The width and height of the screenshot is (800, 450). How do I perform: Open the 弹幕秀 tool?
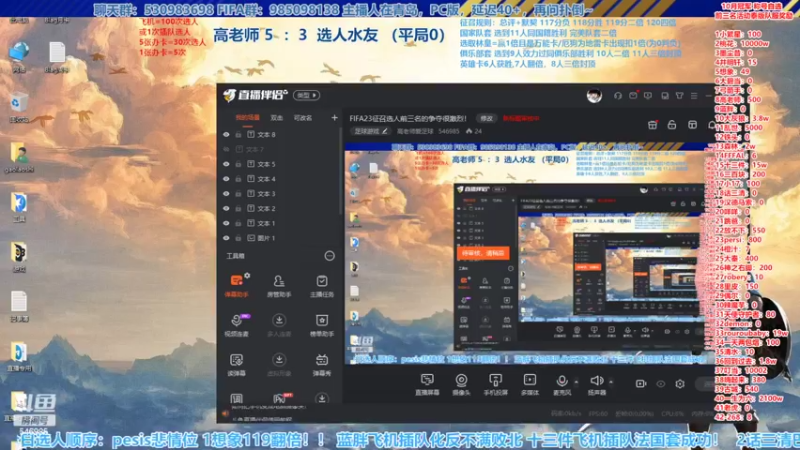(321, 365)
